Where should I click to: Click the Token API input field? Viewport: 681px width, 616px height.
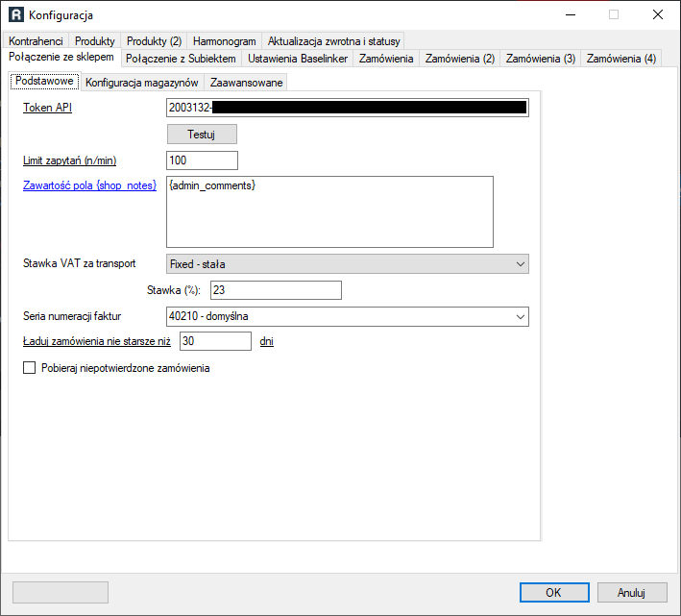pyautogui.click(x=348, y=108)
